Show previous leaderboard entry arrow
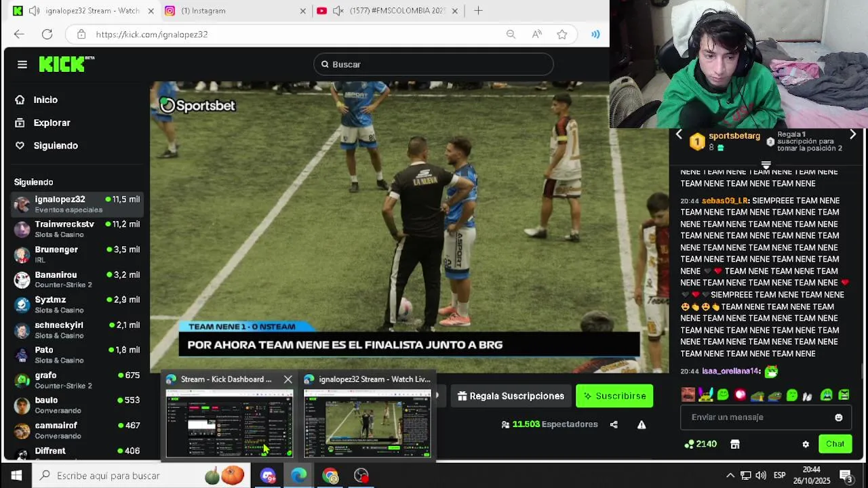 (x=679, y=135)
